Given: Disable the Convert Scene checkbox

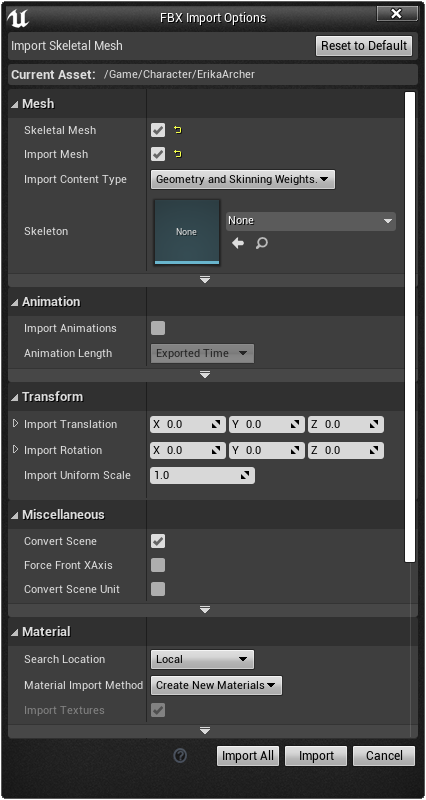Looking at the screenshot, I should [x=158, y=541].
